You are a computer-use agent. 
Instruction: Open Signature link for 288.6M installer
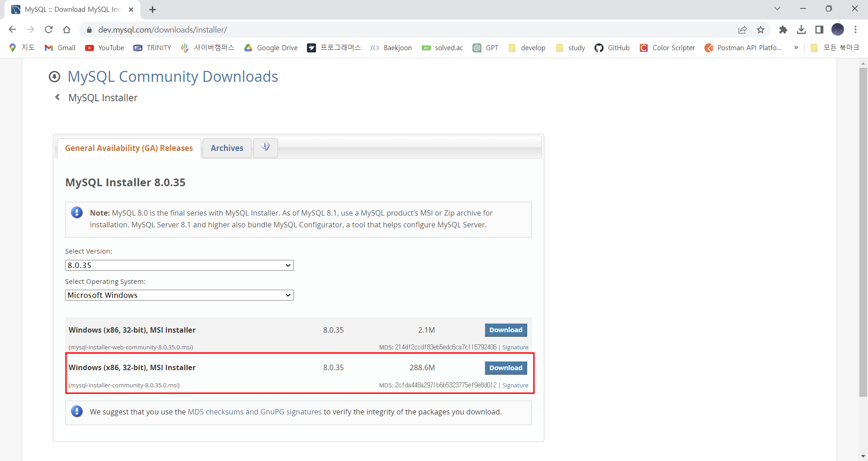515,385
